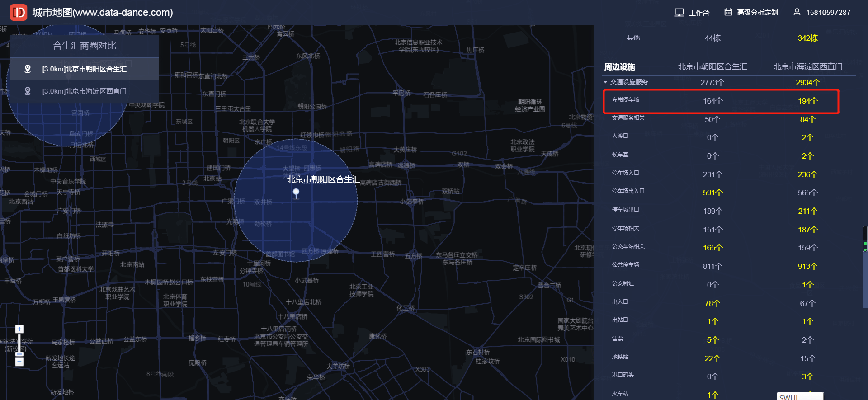Collapse the 交通设施服务 category arrow
Screen dimensions: 868x400
point(605,82)
